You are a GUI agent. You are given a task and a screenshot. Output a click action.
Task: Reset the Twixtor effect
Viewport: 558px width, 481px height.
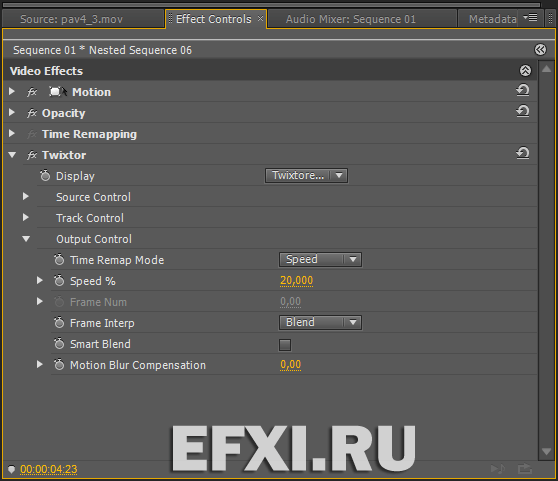tap(522, 153)
